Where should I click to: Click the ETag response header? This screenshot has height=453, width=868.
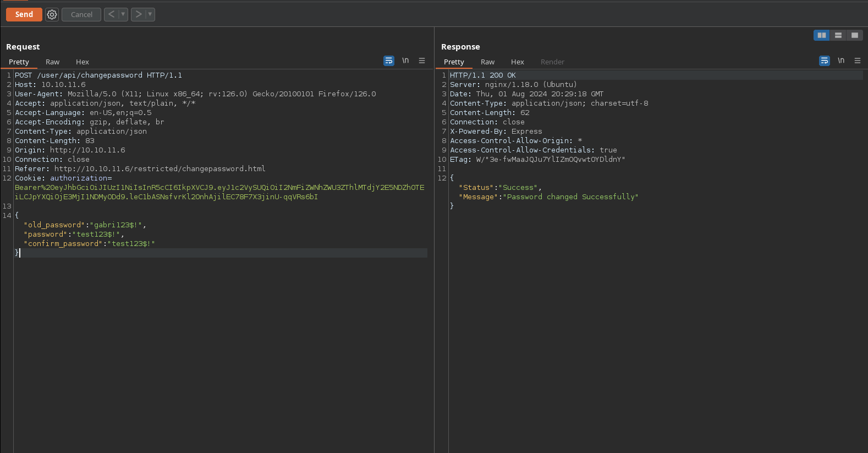(x=537, y=160)
